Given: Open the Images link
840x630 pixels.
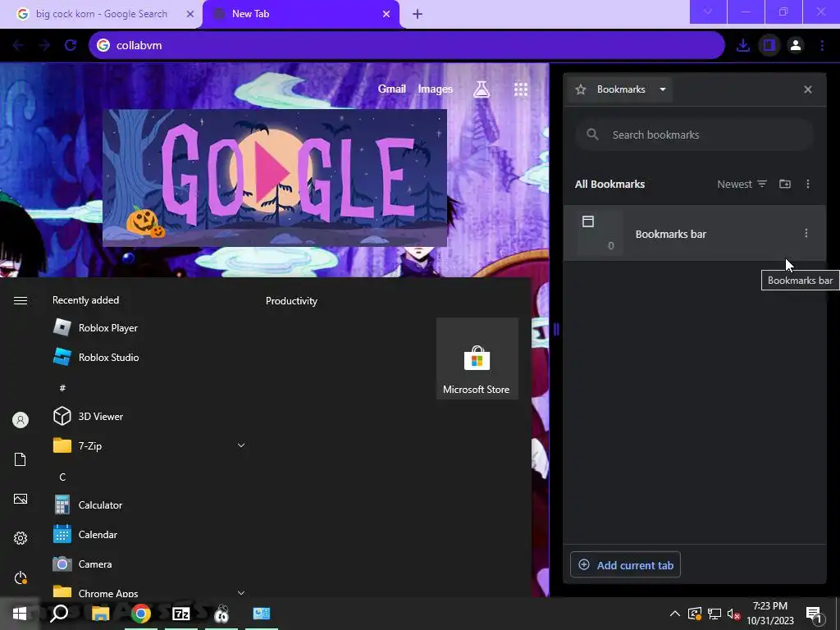Looking at the screenshot, I should point(435,89).
